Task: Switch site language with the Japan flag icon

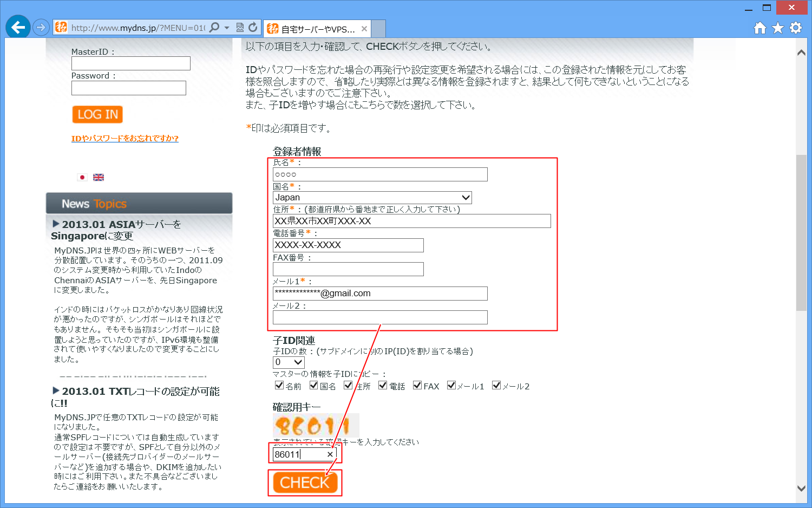Action: point(82,177)
